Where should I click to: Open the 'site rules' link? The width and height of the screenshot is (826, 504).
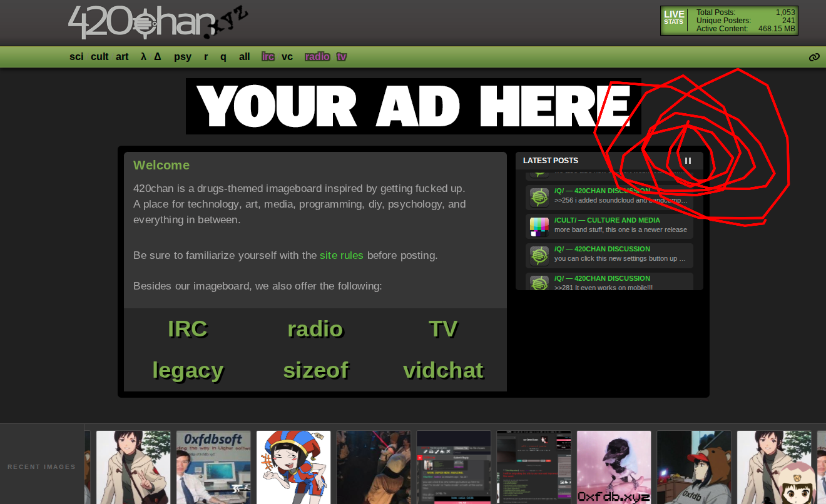(x=342, y=255)
